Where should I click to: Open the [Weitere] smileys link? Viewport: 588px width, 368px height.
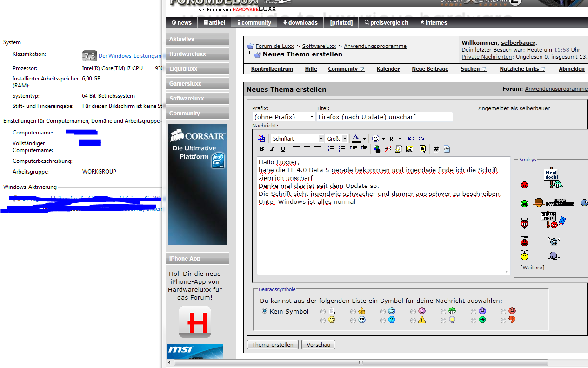pos(532,268)
